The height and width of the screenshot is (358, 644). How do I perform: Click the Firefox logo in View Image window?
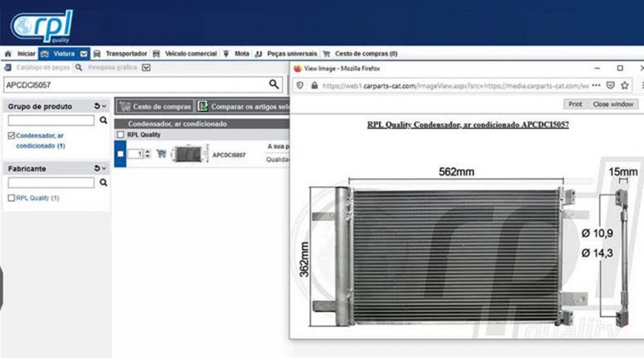(298, 68)
